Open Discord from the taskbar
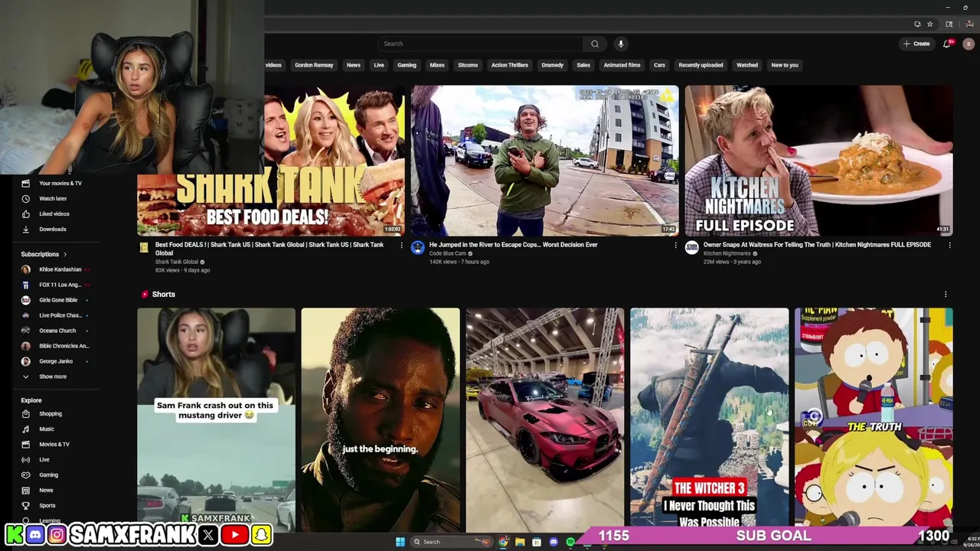The height and width of the screenshot is (551, 980). tap(554, 542)
